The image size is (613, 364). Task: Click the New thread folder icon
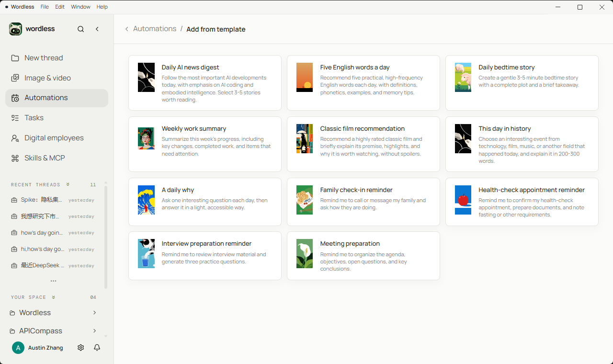point(15,58)
